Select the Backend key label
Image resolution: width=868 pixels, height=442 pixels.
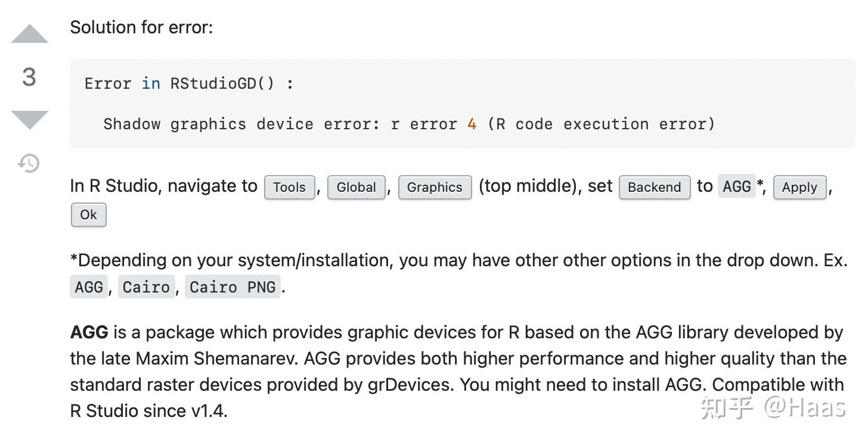coord(654,187)
